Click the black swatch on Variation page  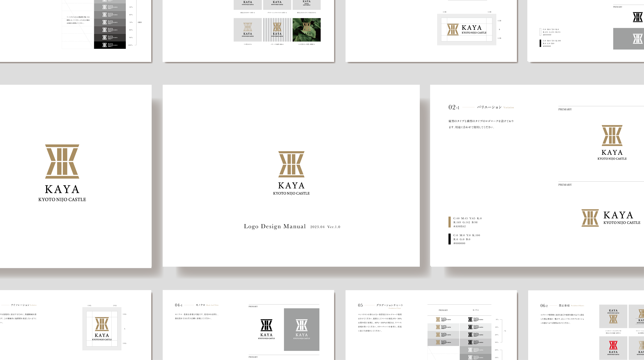449,239
